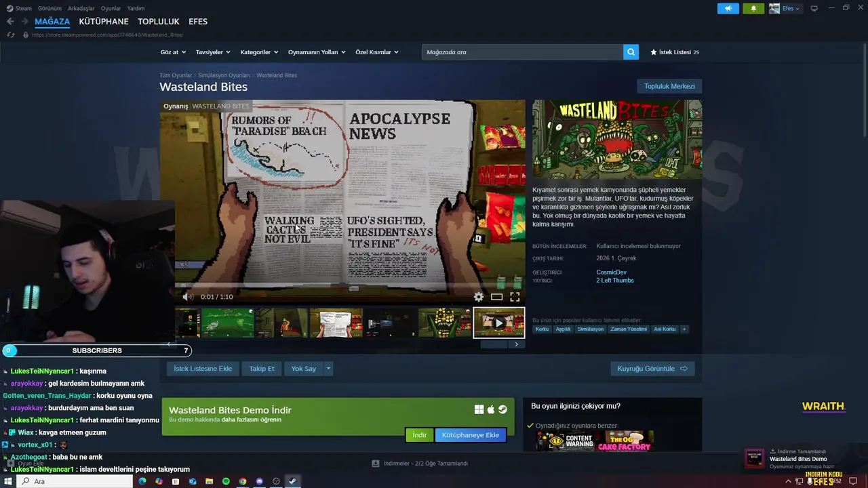Open Google Chrome from taskbar

pos(243,481)
